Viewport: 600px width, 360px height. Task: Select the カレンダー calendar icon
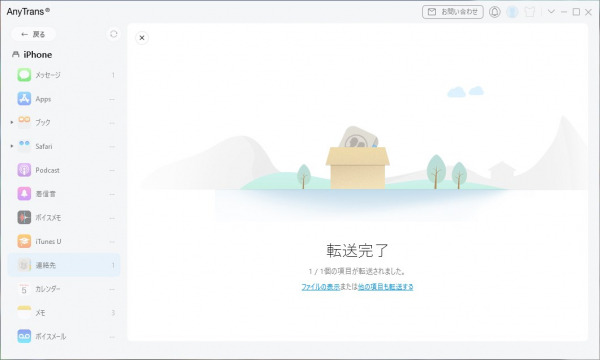[x=24, y=289]
